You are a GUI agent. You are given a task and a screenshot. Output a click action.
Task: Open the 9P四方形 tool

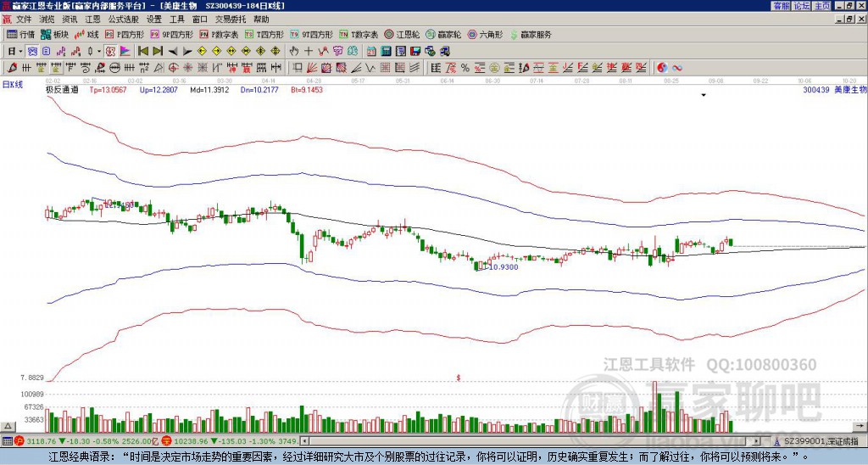click(x=171, y=34)
